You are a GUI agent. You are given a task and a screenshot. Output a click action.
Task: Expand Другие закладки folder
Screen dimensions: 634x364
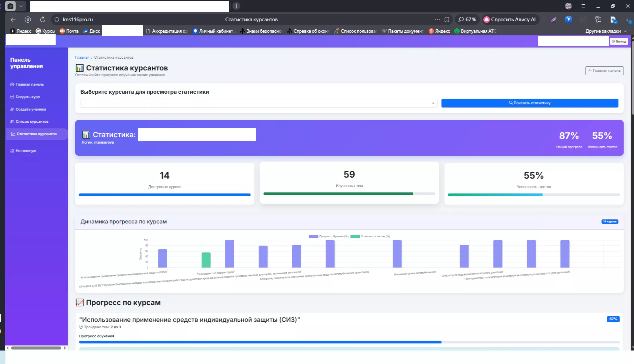[x=606, y=31]
